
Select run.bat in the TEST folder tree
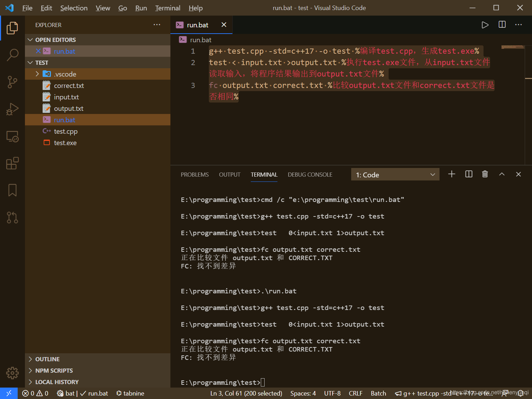(98, 120)
